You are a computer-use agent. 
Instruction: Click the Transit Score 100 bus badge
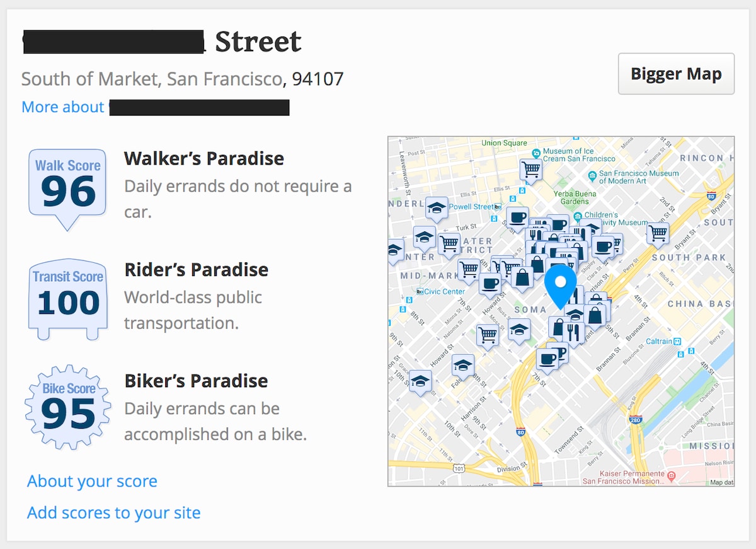[67, 299]
